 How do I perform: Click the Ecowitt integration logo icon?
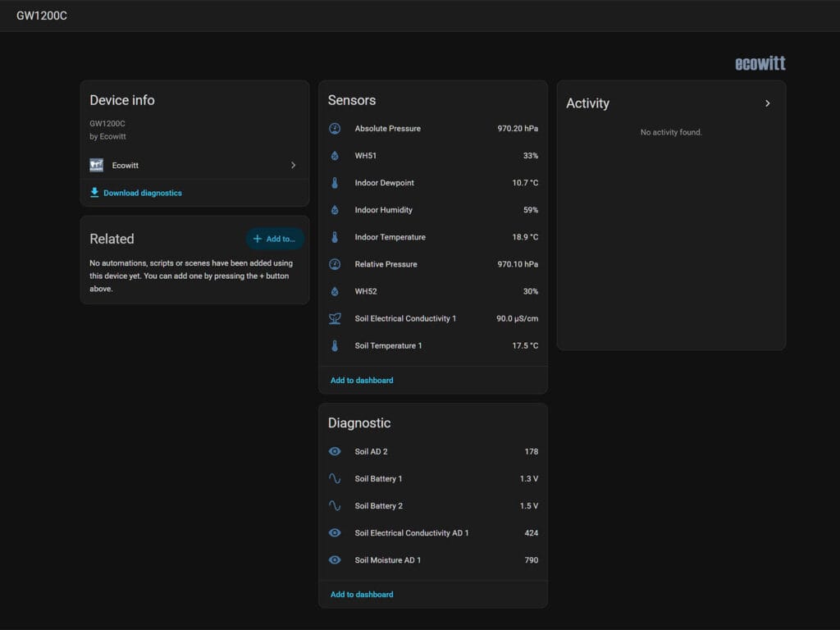[x=97, y=165]
